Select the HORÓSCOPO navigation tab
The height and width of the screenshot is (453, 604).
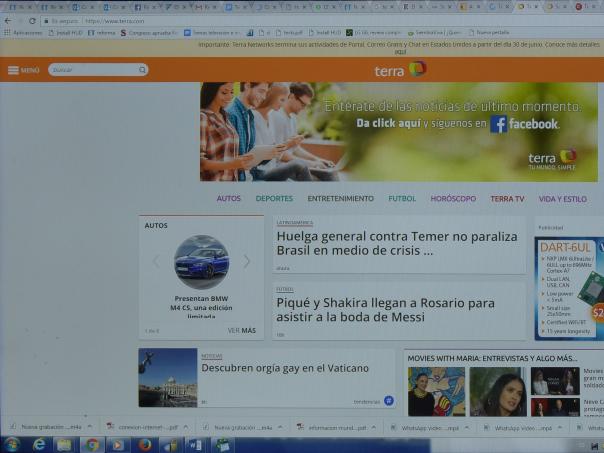[x=453, y=199]
